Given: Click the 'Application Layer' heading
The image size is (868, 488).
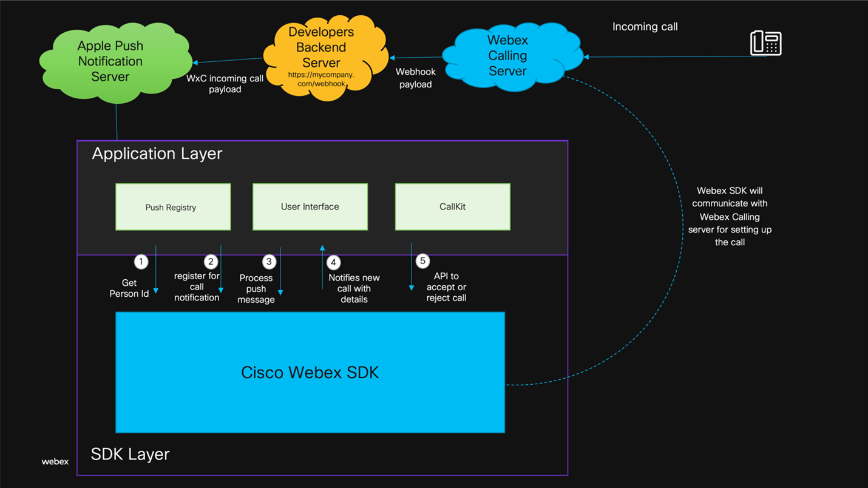Looking at the screenshot, I should tap(157, 154).
